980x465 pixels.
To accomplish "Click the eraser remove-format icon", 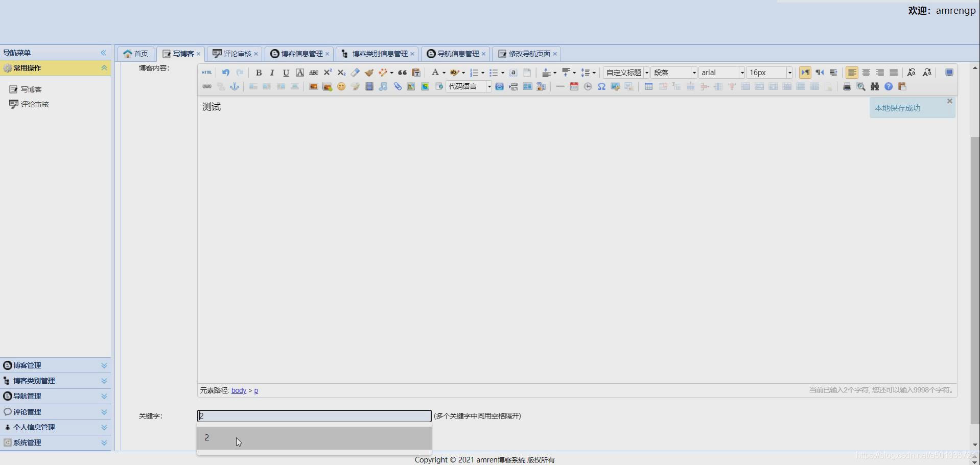I will [x=355, y=73].
